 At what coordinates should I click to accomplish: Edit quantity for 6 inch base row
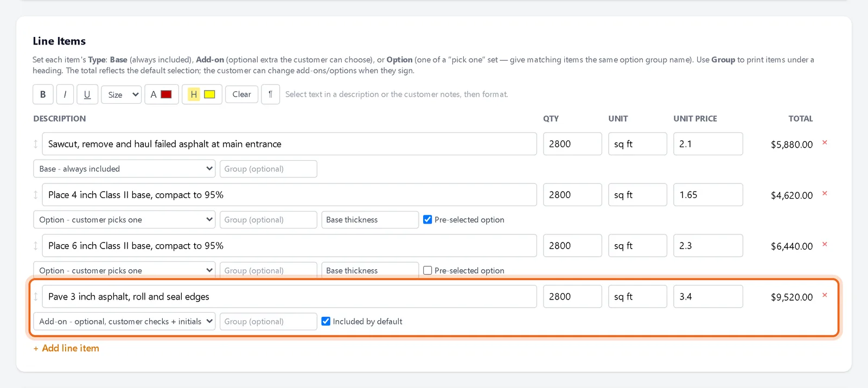(x=572, y=246)
